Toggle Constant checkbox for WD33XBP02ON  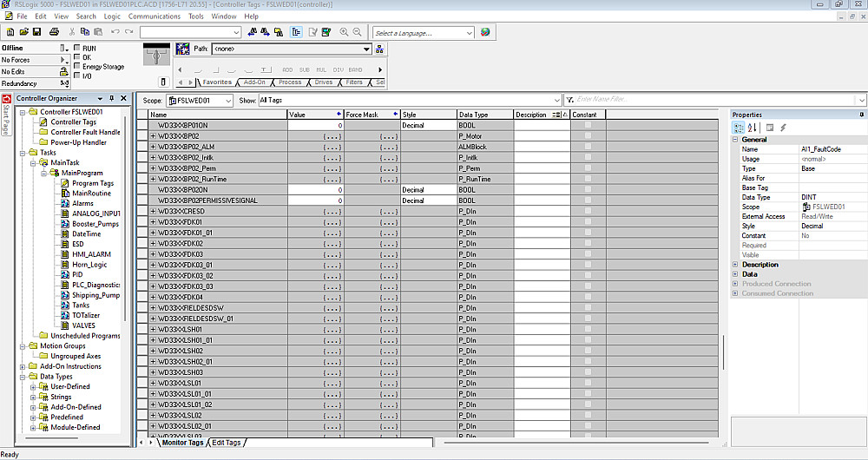pos(588,189)
